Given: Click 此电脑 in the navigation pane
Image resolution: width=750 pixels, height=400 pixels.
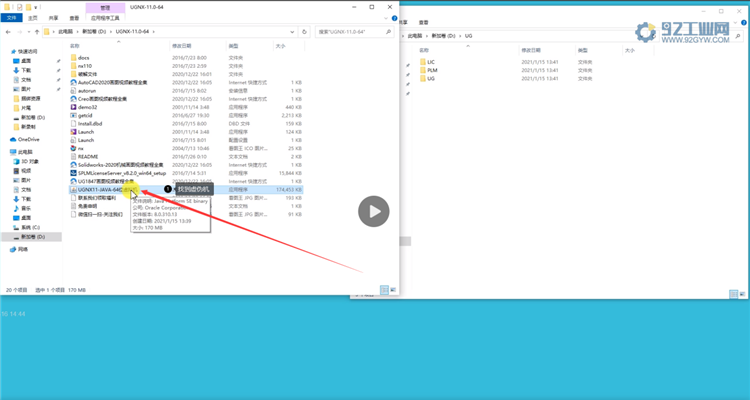Looking at the screenshot, I should click(22, 152).
